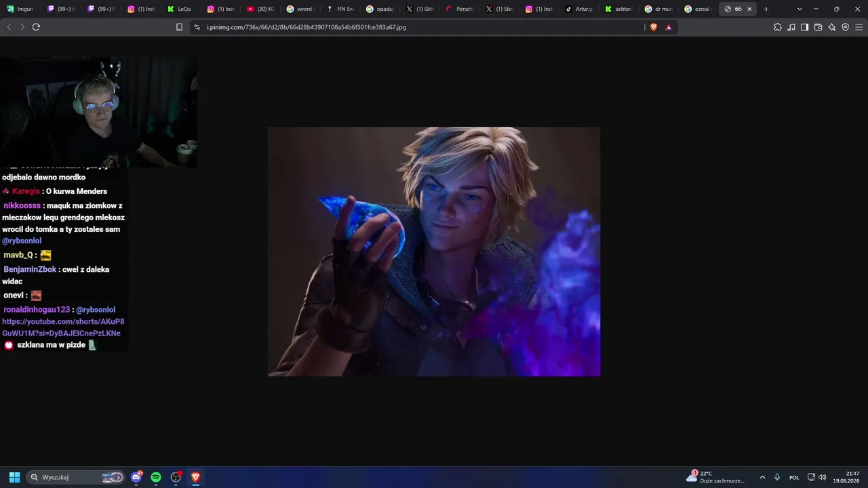Open Brave VPN shield icon
Image resolution: width=868 pixels, height=488 pixels.
[x=845, y=27]
